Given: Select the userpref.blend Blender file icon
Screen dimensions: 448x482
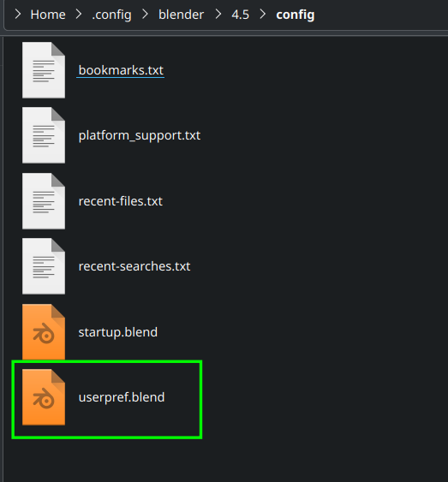Looking at the screenshot, I should coord(44,397).
